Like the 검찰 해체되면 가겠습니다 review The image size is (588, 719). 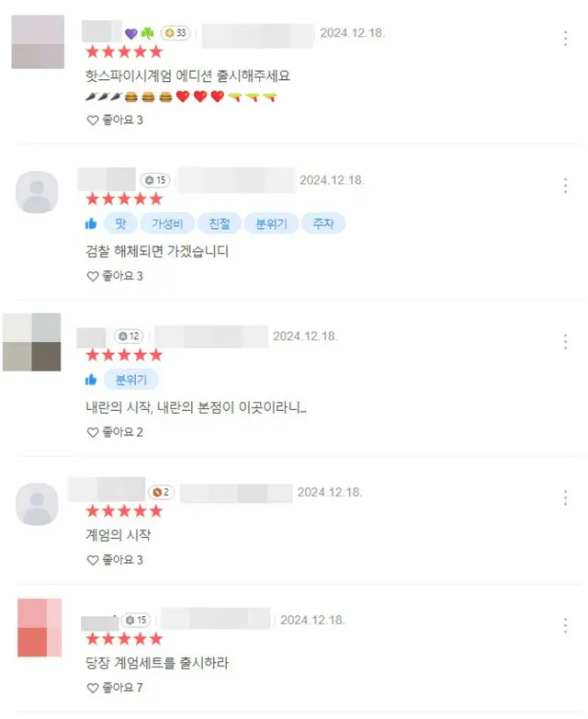click(x=115, y=276)
